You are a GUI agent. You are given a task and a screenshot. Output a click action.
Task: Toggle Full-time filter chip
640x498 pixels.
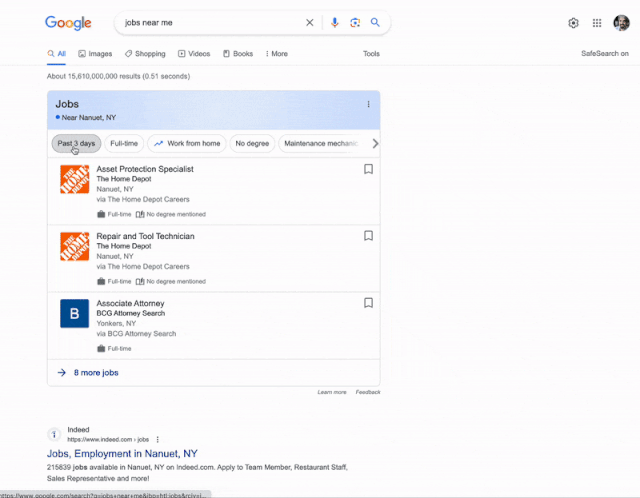(x=124, y=144)
